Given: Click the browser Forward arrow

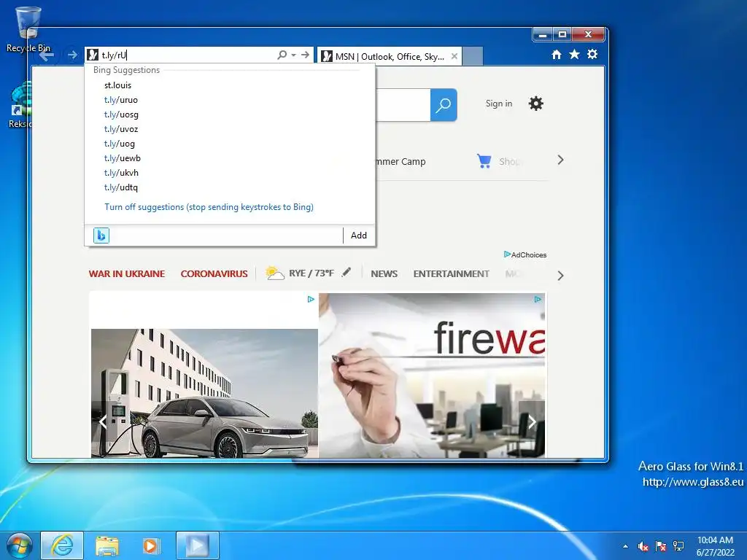Looking at the screenshot, I should 72,55.
